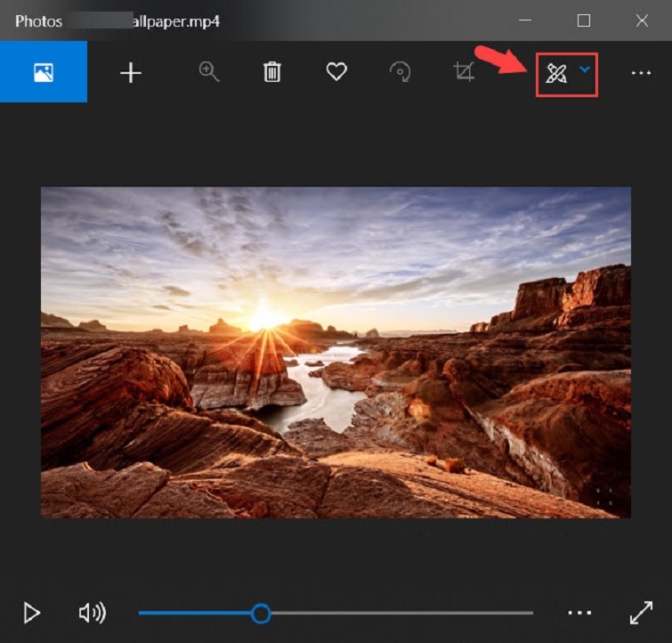672x643 pixels.
Task: Mark video as favorite with heart
Action: click(336, 73)
